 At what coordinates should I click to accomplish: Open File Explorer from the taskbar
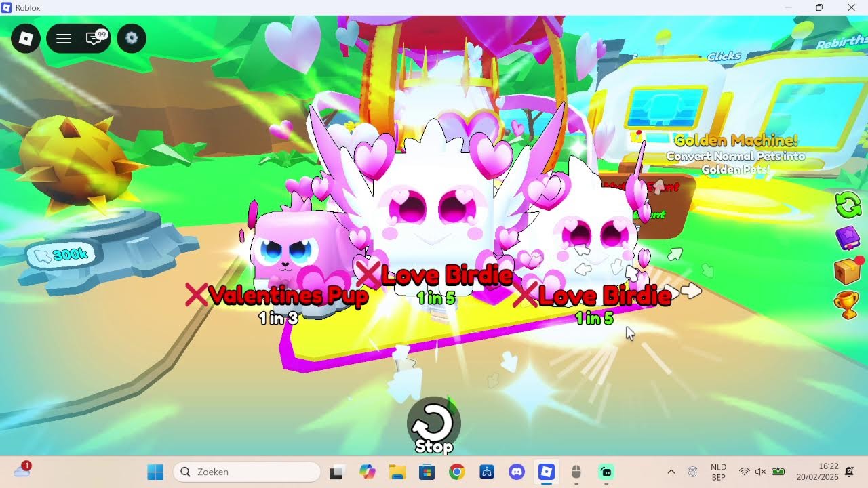(397, 472)
